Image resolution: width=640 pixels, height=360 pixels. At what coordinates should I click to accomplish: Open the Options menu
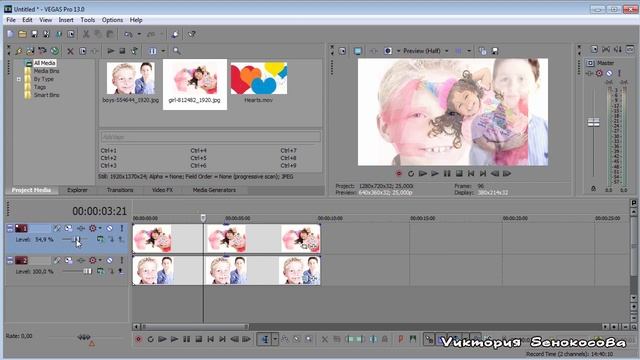(x=112, y=20)
